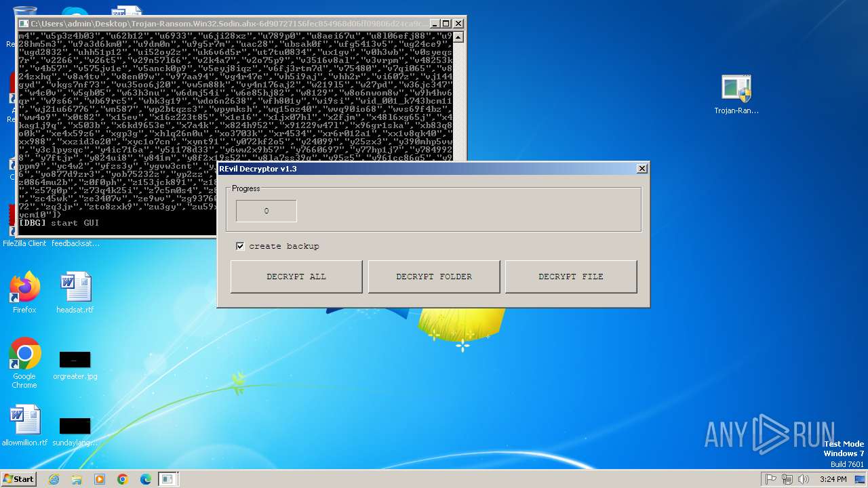Click the clock showing 3:24 PM

(x=833, y=479)
